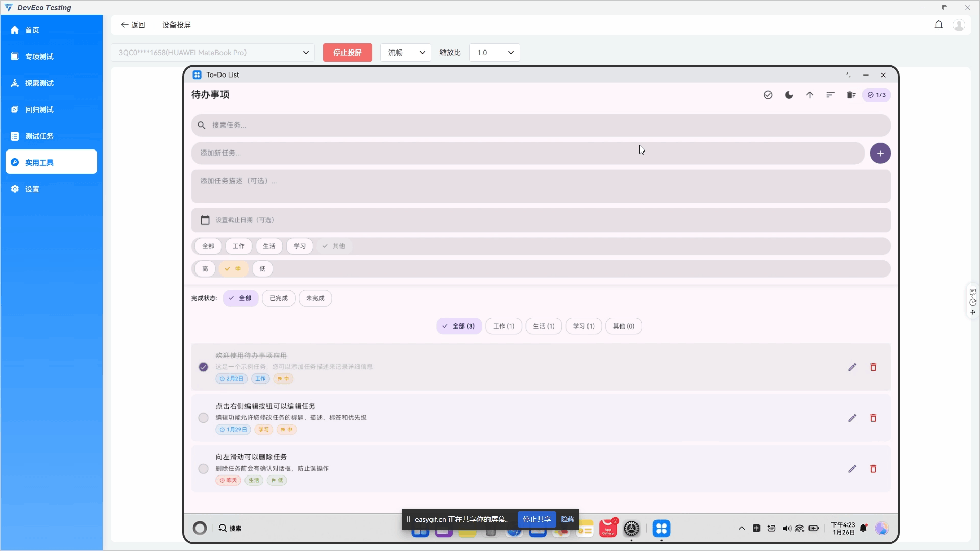Focus the 搜索任务 search field
The width and height of the screenshot is (980, 551).
point(541,125)
